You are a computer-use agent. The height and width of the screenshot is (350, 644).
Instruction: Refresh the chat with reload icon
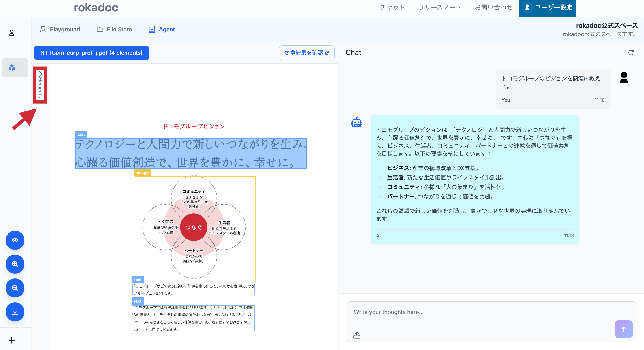click(631, 53)
